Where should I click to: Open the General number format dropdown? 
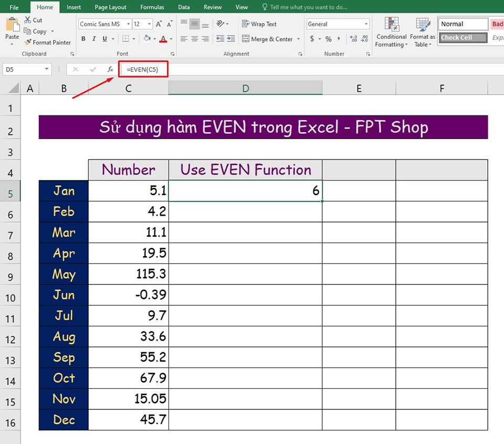[x=366, y=24]
